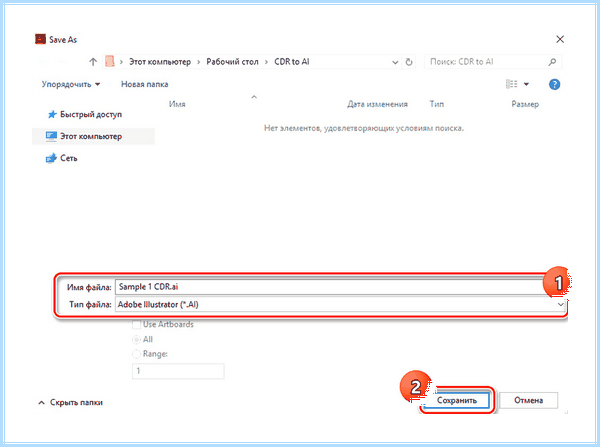Viewport: 600px width, 447px height.
Task: Expand chevron after Этот компьютер breadcrumb
Action: coord(199,62)
